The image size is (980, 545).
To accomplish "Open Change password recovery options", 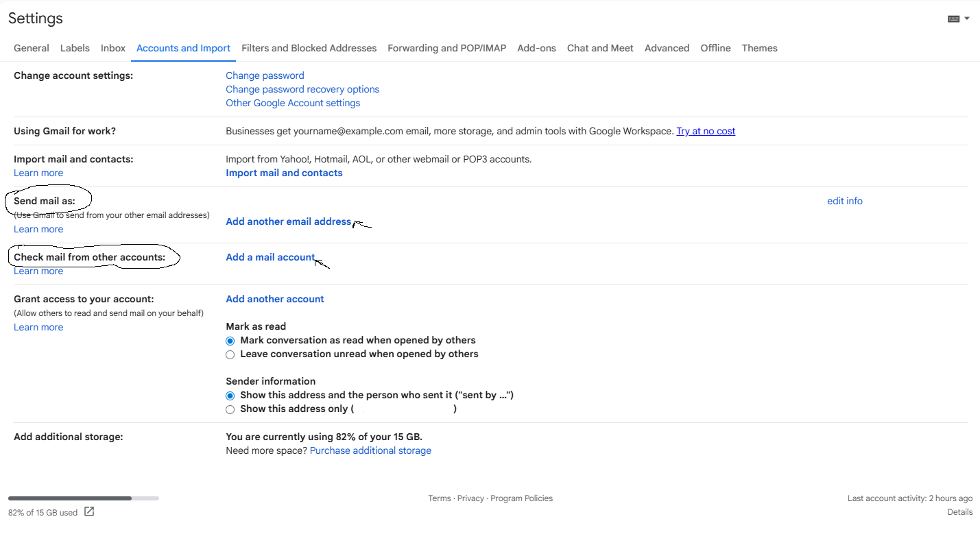I will pos(302,89).
